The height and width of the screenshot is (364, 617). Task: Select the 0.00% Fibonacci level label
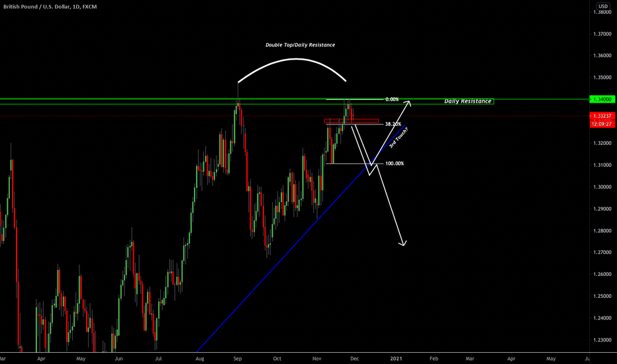pyautogui.click(x=392, y=99)
